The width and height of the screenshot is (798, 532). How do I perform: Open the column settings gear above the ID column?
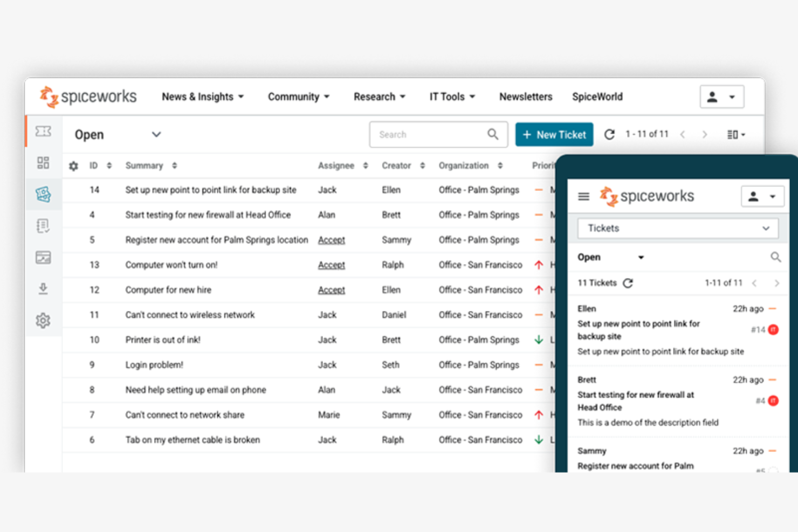pyautogui.click(x=73, y=165)
